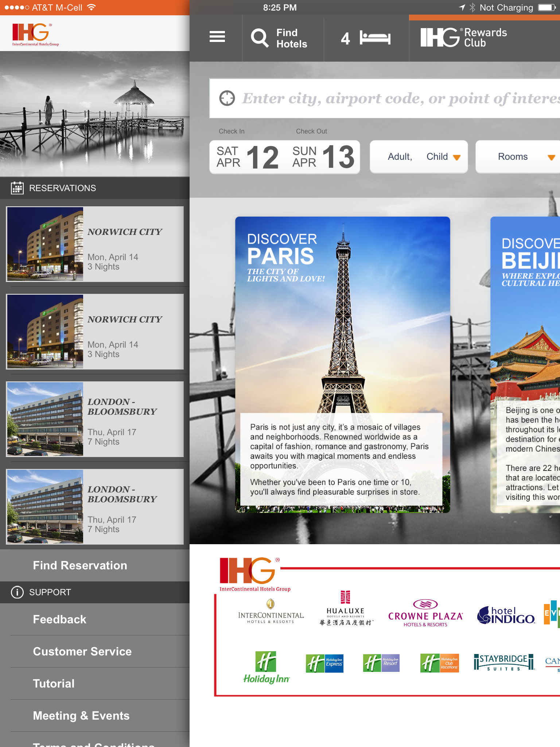Image resolution: width=560 pixels, height=747 pixels.
Task: Tap the Check Out label
Action: [311, 131]
